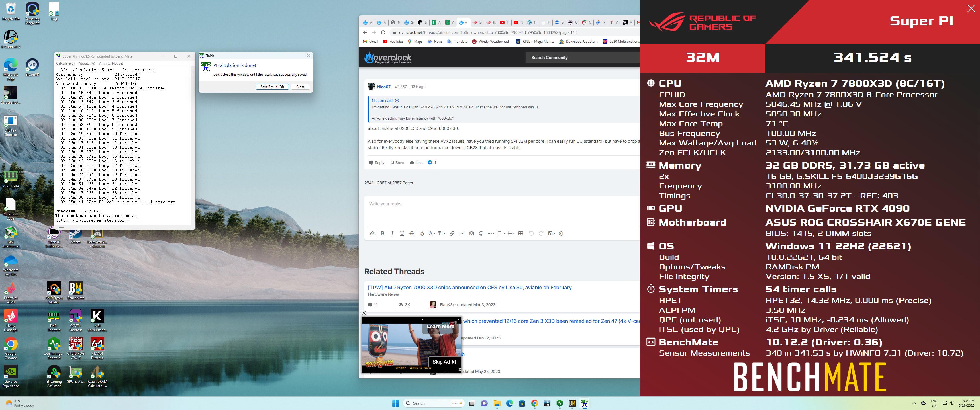Open the font family dropdown in editor
This screenshot has height=410, width=980.
pos(432,233)
